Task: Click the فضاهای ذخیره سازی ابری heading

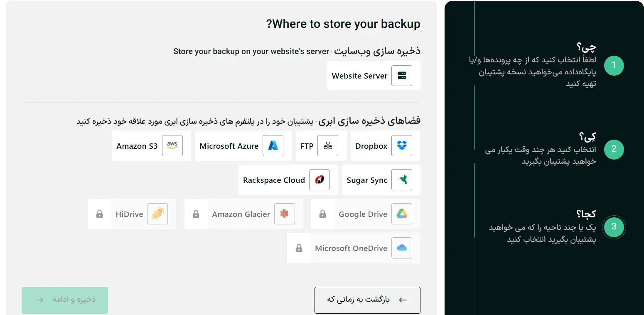Action: (x=370, y=121)
